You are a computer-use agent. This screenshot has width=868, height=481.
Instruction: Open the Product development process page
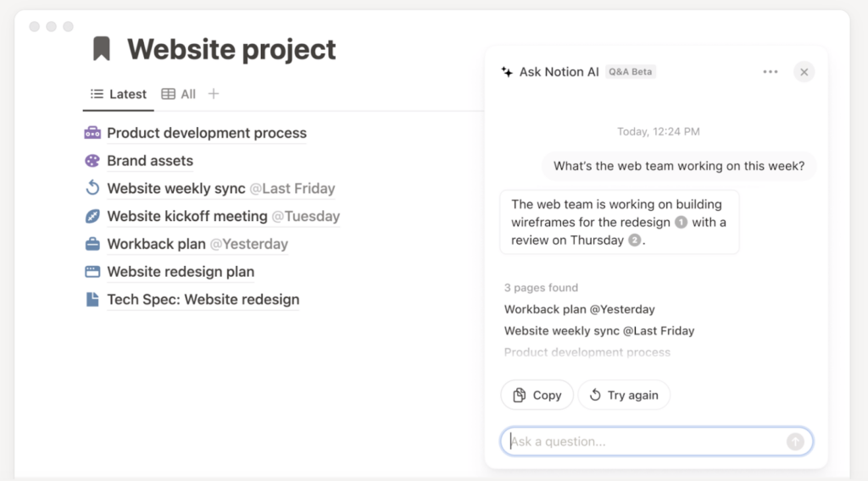207,133
